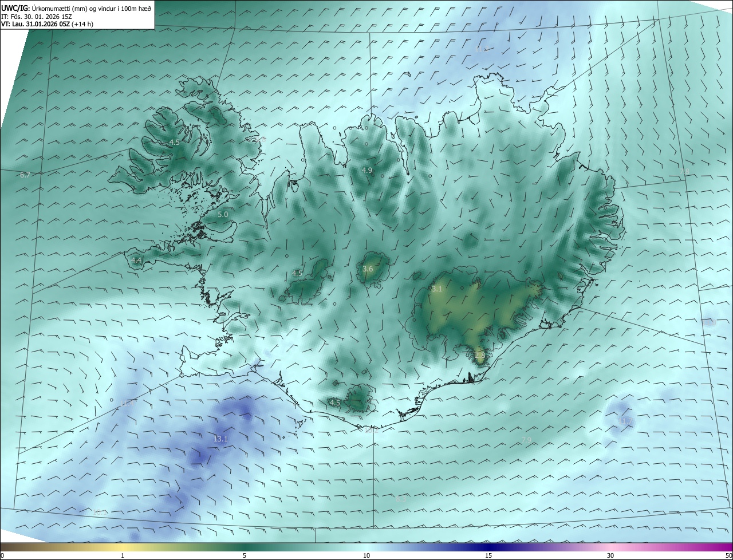
Task: Click the 8.3 value label
Action: click(401, 499)
